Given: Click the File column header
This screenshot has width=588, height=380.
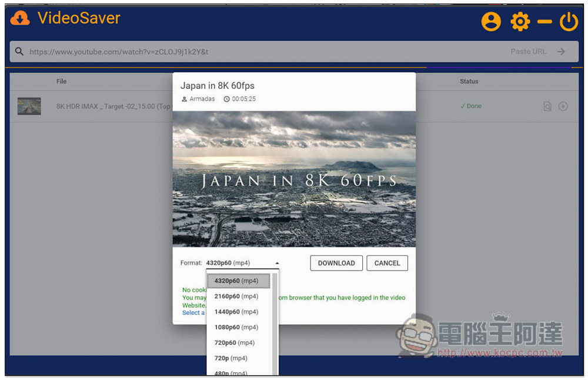Looking at the screenshot, I should (x=62, y=81).
